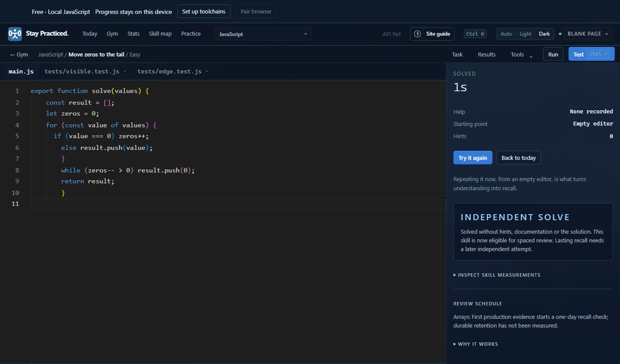Click the Run button

click(x=553, y=54)
